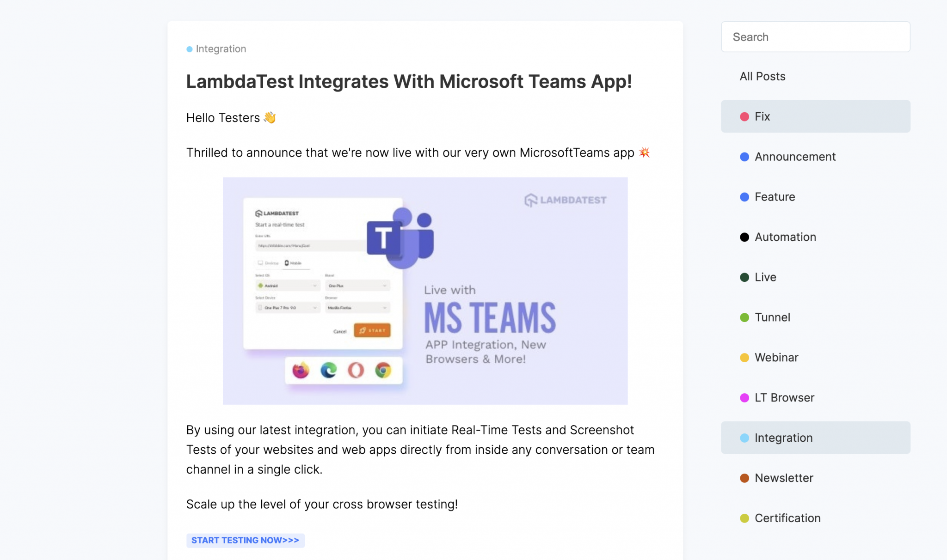Open the Automation category

785,237
